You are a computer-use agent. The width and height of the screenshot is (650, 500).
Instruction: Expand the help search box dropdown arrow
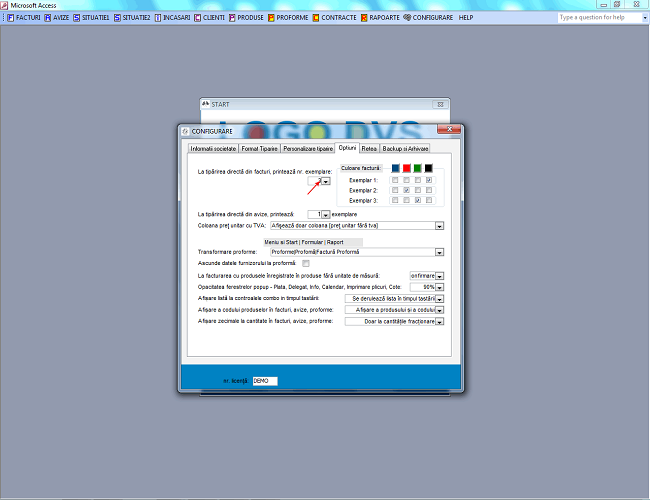(645, 17)
